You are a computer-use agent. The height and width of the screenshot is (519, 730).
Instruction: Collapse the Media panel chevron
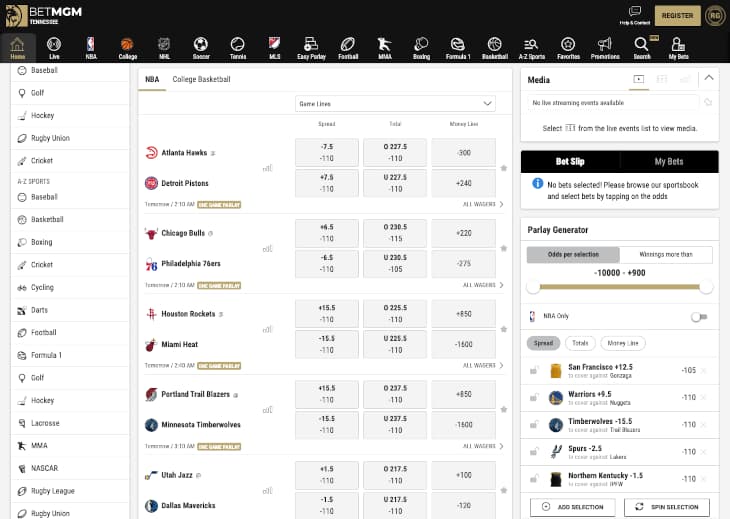(x=709, y=78)
